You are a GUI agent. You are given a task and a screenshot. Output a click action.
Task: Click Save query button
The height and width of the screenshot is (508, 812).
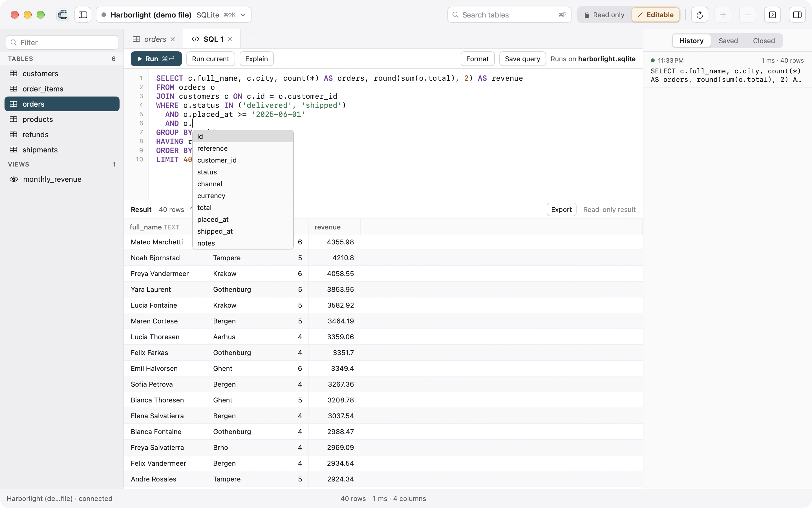[x=522, y=59]
